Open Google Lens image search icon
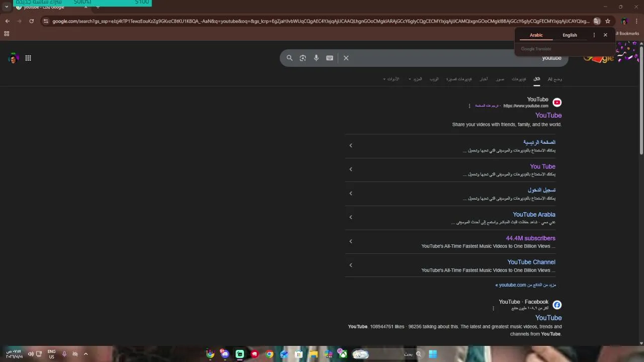 pyautogui.click(x=303, y=58)
